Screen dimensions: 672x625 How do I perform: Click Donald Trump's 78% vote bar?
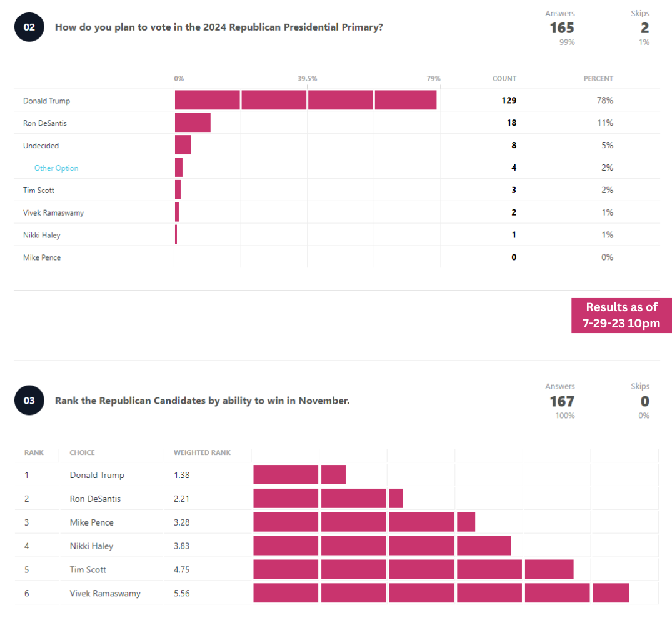click(x=305, y=100)
